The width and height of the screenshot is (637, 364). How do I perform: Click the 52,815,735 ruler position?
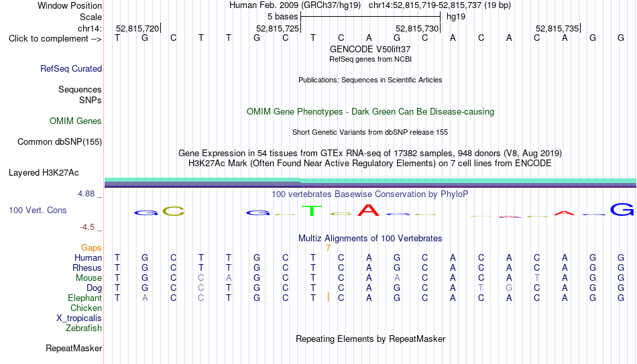557,28
